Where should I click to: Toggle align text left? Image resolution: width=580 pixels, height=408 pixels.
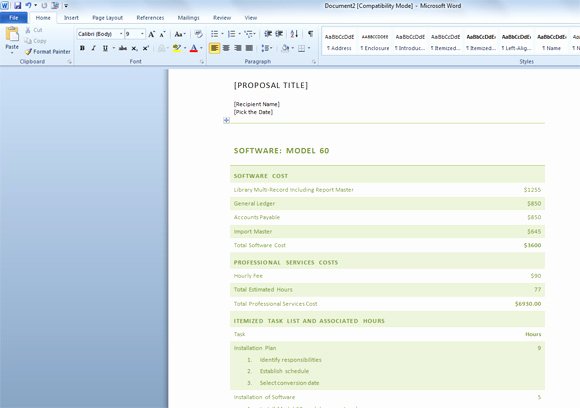[x=214, y=48]
